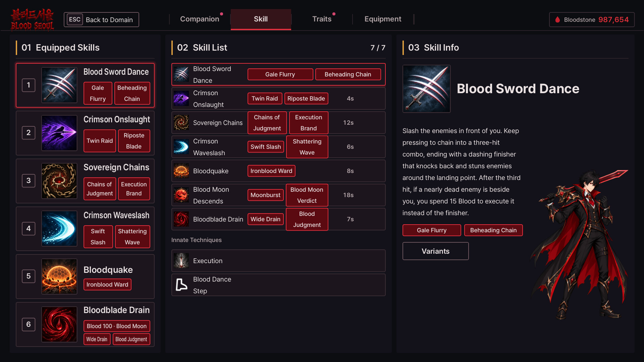The height and width of the screenshot is (362, 644).
Task: Click Blood Judgment tag in Skill List
Action: coord(307,219)
